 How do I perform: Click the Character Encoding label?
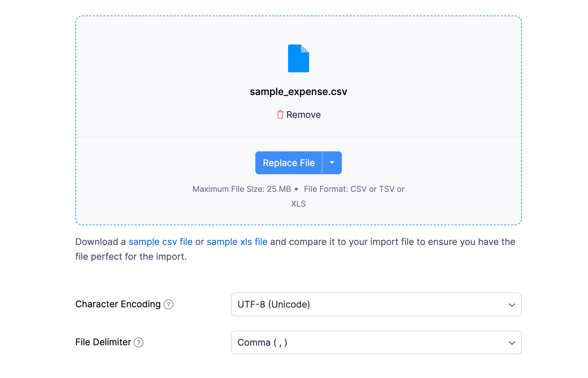(x=118, y=304)
